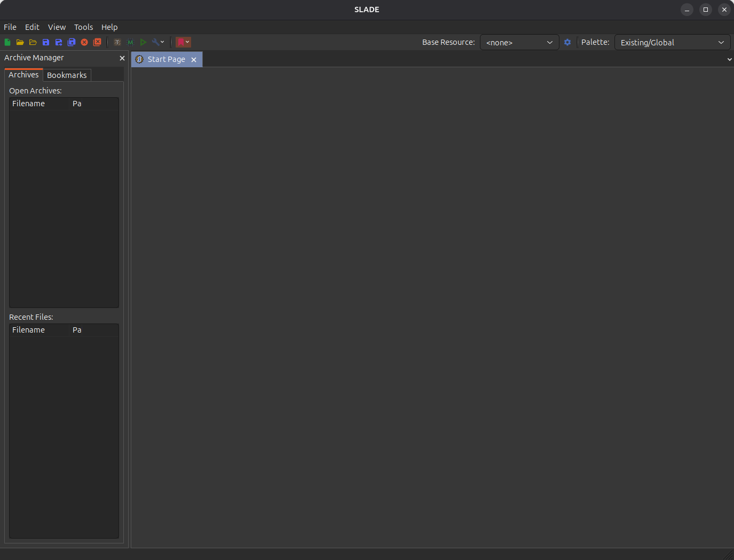Open the Palette Existing/Global dropdown

pyautogui.click(x=672, y=42)
